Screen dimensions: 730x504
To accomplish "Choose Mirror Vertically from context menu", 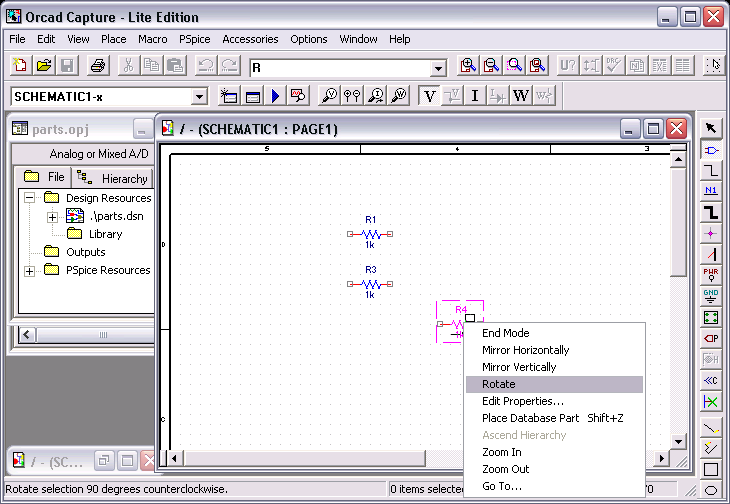I will pos(554,367).
